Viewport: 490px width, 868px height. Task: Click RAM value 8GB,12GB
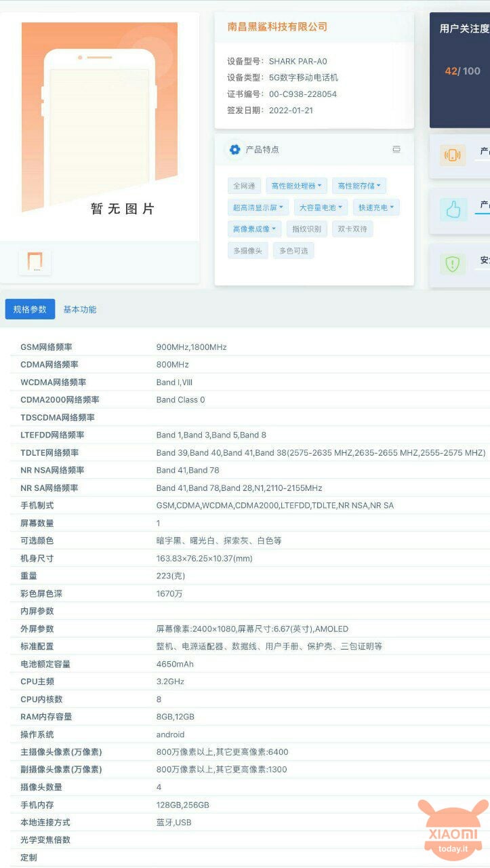click(x=176, y=717)
